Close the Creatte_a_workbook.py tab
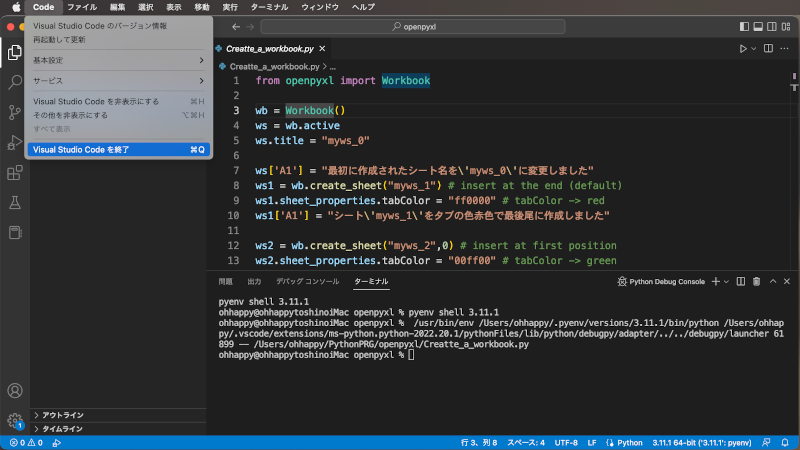800x450 pixels. [322, 48]
